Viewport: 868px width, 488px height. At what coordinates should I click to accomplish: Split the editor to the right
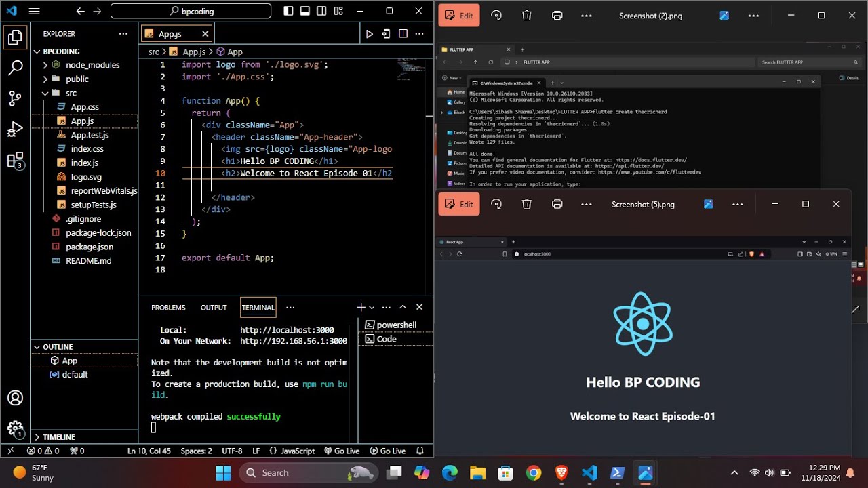click(x=403, y=34)
